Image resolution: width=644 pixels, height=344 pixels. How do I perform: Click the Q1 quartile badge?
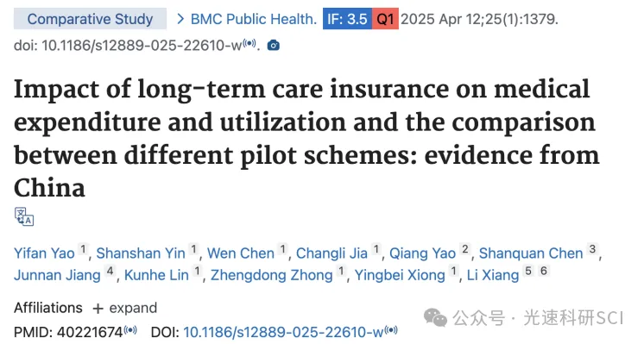pos(385,19)
